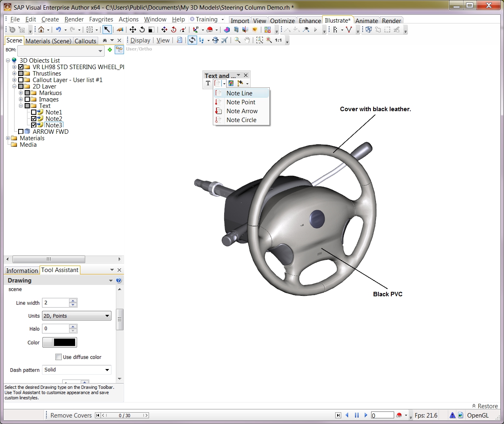Screen dimensions: 504x424
Task: Click the Home view icon in the toolbar
Action: click(41, 30)
